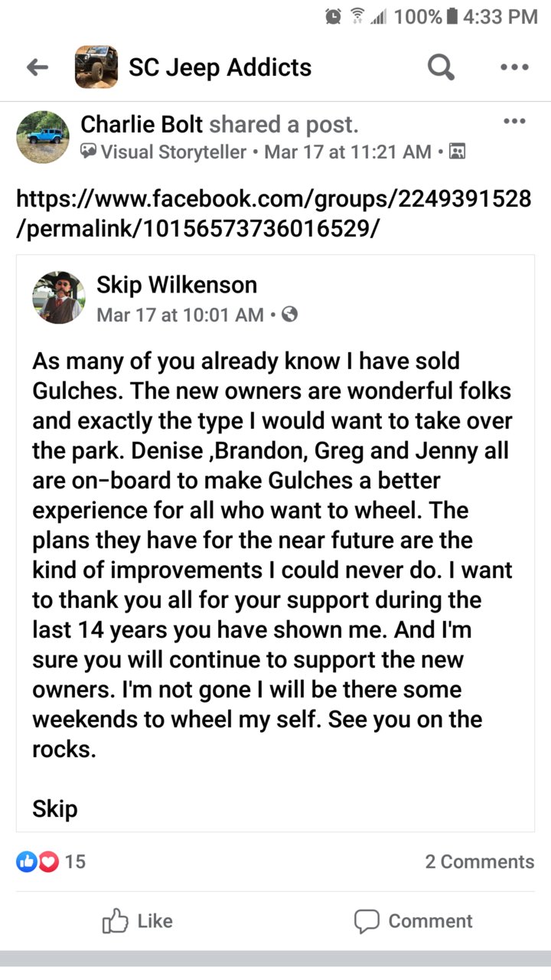551x980 pixels.
Task: Tap the back arrow icon
Action: coord(37,67)
